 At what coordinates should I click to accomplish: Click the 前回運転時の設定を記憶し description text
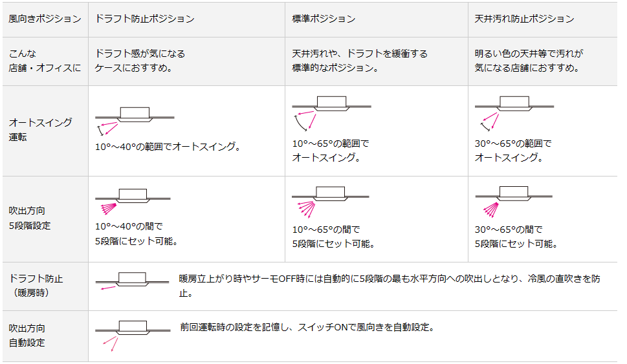[x=307, y=327]
